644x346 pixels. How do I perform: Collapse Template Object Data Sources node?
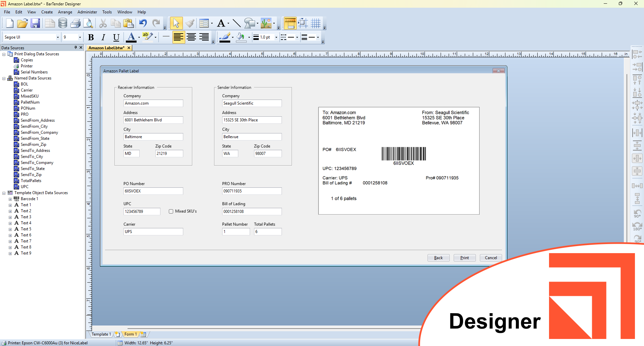(x=4, y=193)
